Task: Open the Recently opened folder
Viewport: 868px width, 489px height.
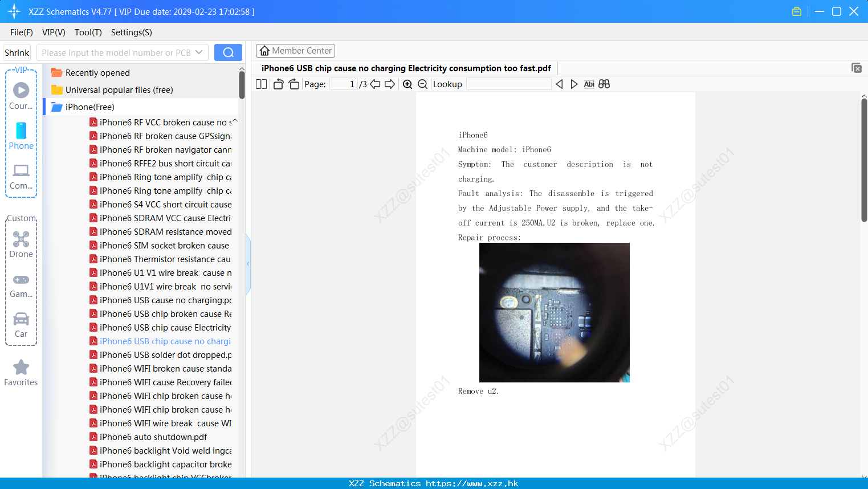Action: coord(97,73)
